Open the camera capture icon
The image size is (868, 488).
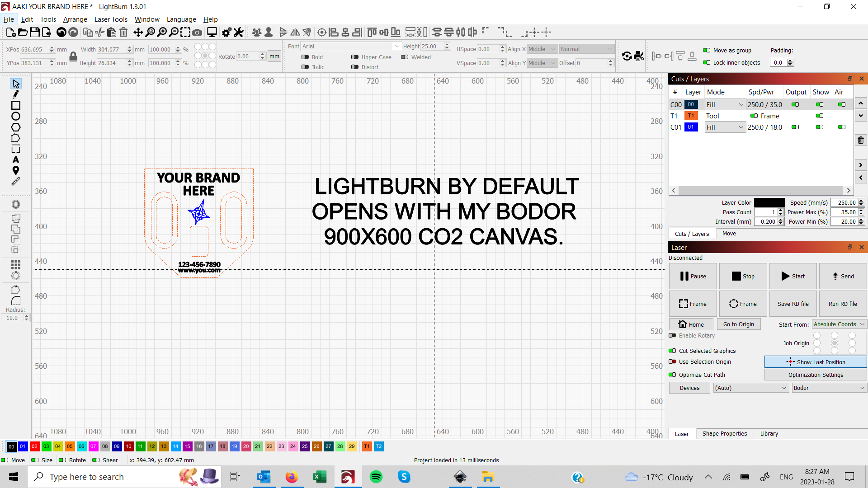(197, 32)
